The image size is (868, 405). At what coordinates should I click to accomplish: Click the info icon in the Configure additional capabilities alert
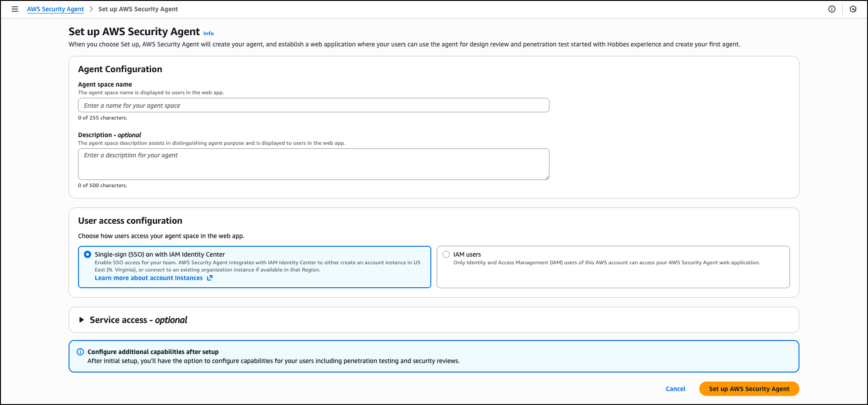[80, 352]
